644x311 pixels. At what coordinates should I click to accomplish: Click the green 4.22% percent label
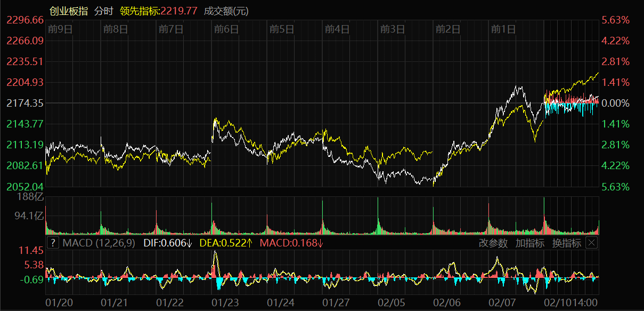click(x=615, y=165)
